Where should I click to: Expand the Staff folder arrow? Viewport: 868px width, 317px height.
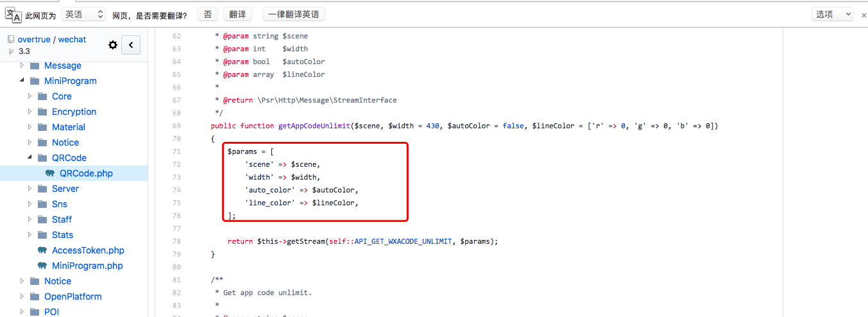30,219
